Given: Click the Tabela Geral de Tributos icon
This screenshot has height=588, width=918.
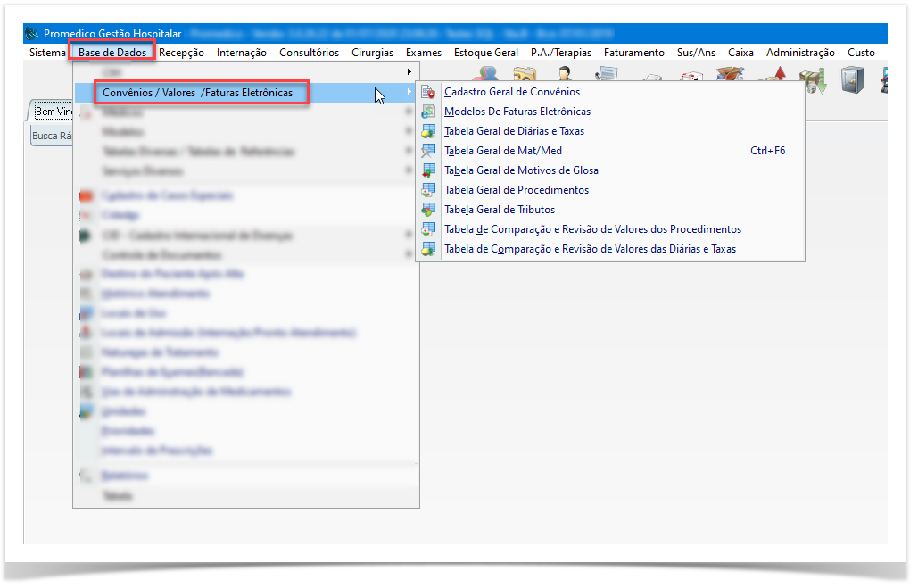Looking at the screenshot, I should point(428,210).
